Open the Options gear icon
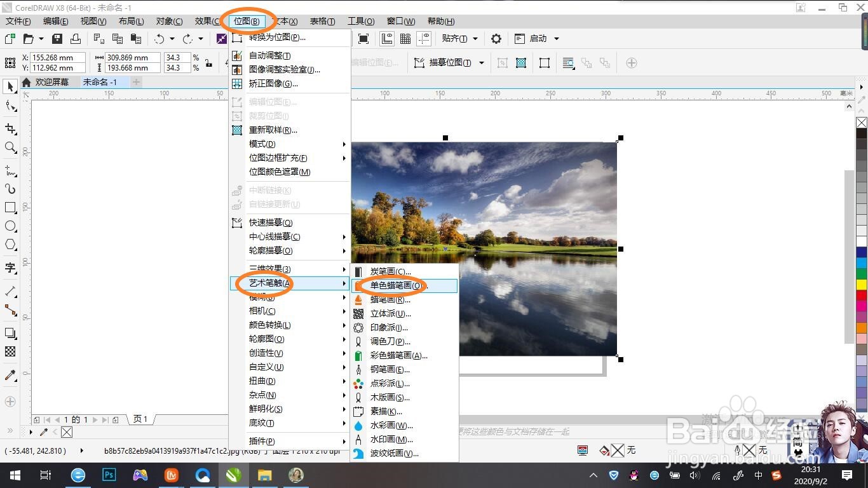 pos(496,39)
